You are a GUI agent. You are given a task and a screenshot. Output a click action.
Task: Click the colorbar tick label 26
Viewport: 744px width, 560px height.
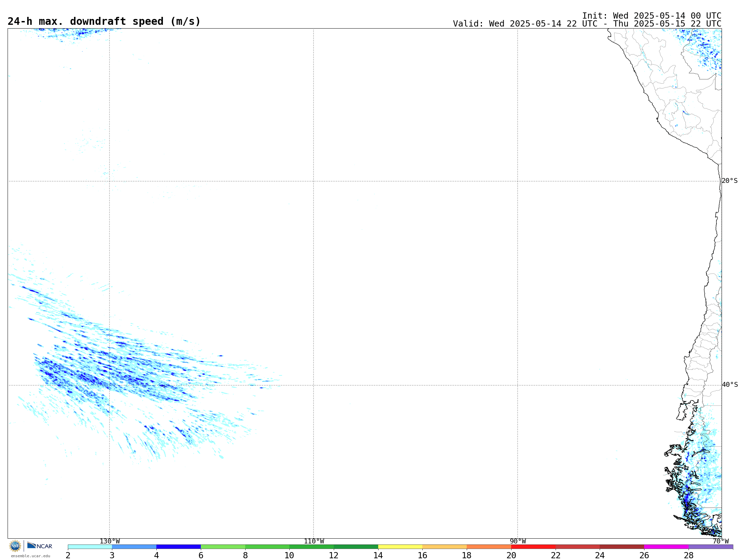pyautogui.click(x=644, y=556)
